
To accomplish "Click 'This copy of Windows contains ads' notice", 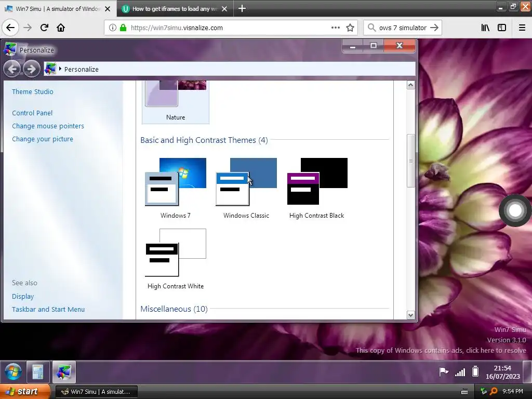I will pos(441,350).
